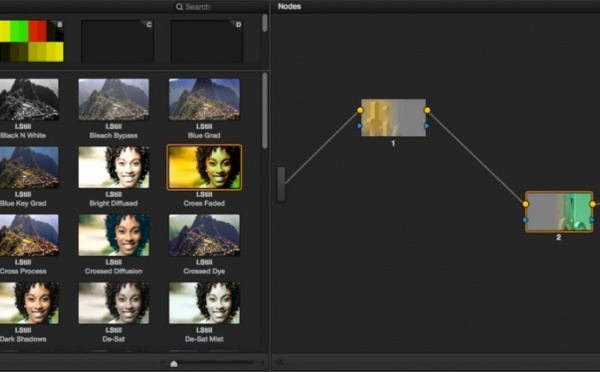Click node 2's yellow RGB input connector

(525, 204)
